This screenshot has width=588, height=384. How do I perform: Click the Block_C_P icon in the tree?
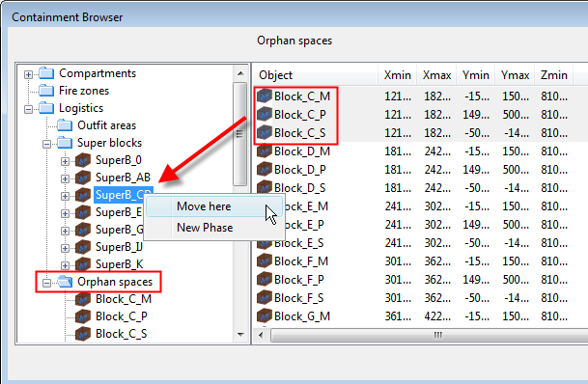pyautogui.click(x=83, y=316)
